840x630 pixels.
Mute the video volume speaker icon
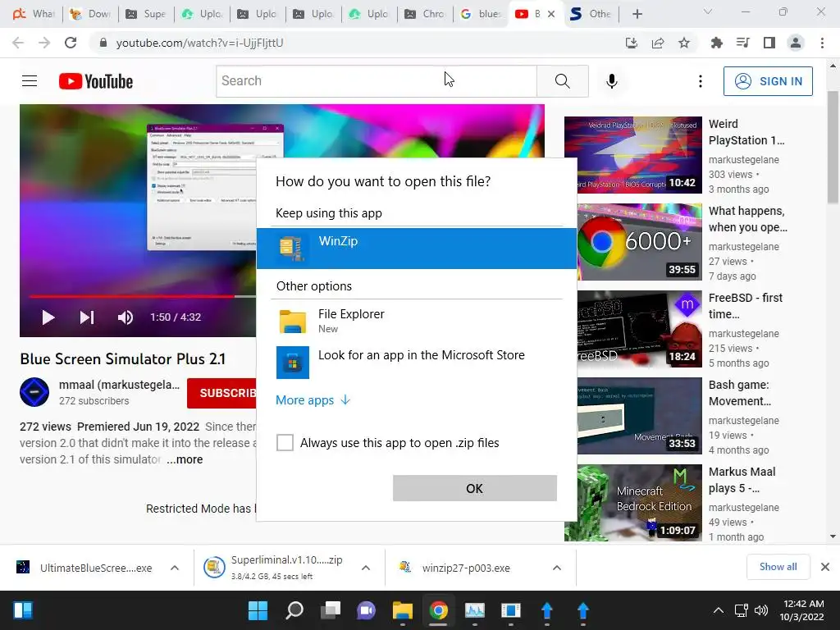click(126, 317)
